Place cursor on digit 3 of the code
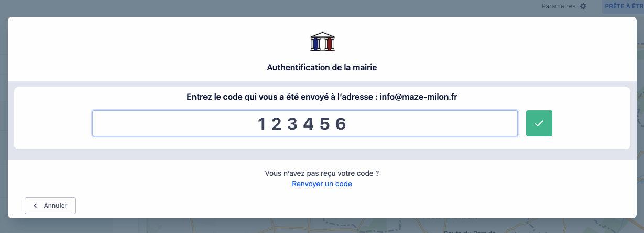The image size is (644, 233). 292,124
